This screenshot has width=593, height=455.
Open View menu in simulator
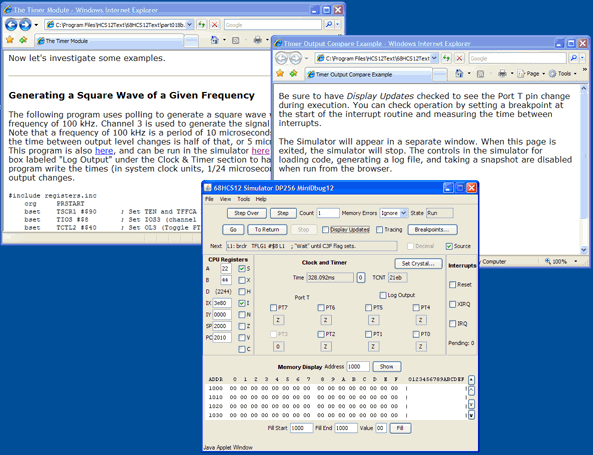click(x=225, y=199)
